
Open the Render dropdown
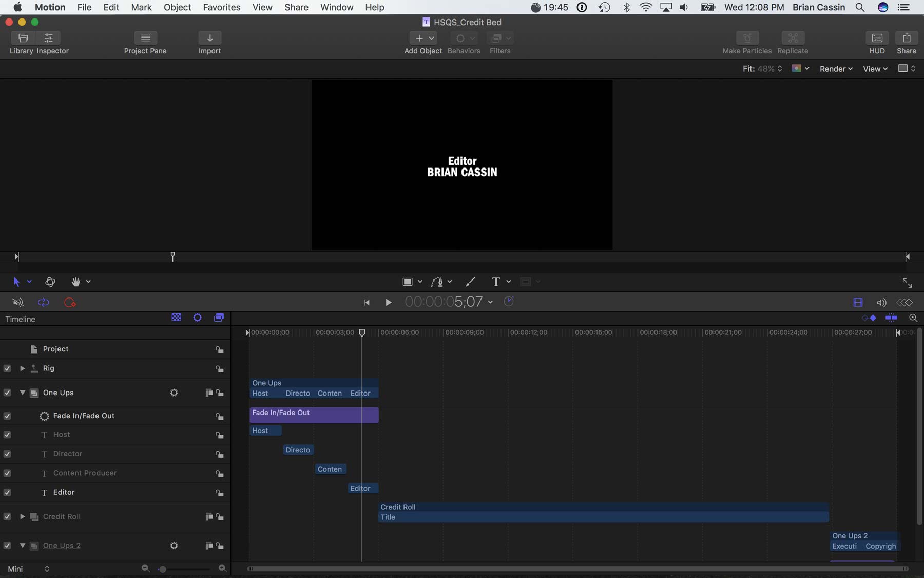tap(836, 69)
